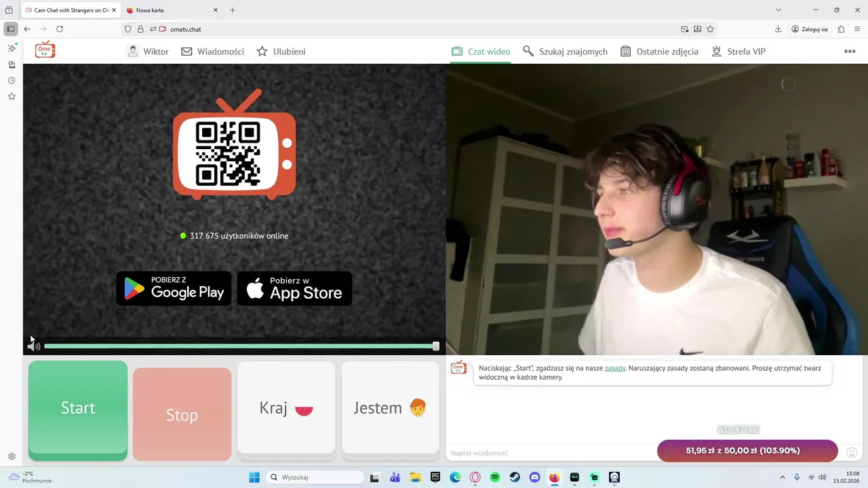Viewport: 868px width, 488px height.
Task: Open the emoji picker smiley icon
Action: [852, 452]
